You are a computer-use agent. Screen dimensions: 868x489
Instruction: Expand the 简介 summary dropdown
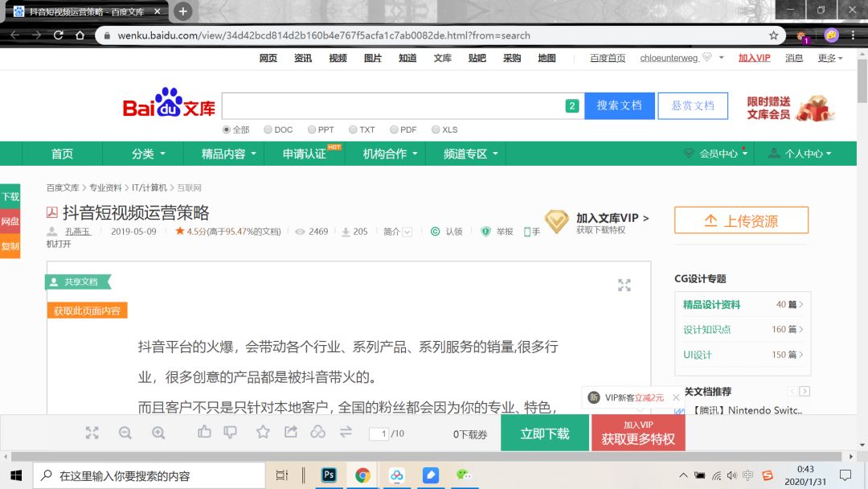pyautogui.click(x=406, y=232)
